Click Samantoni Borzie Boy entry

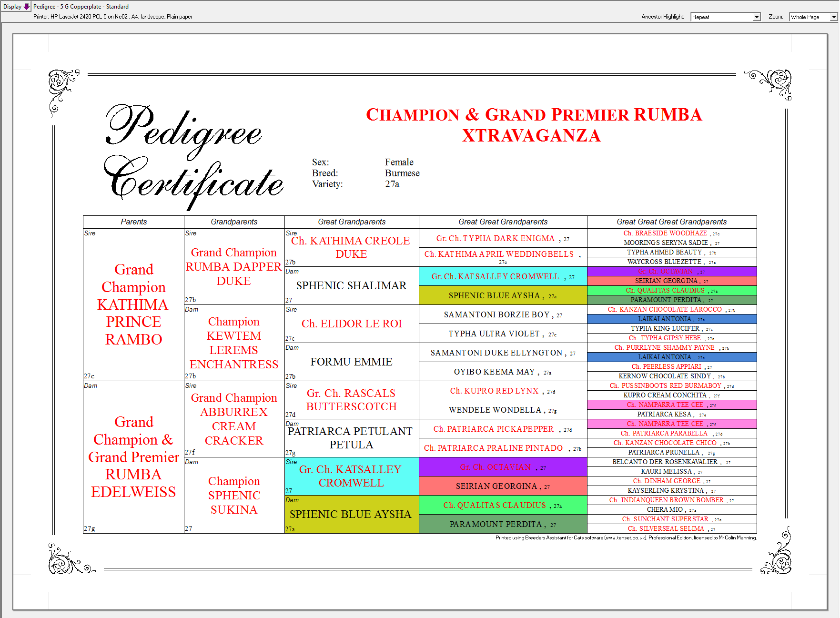503,314
